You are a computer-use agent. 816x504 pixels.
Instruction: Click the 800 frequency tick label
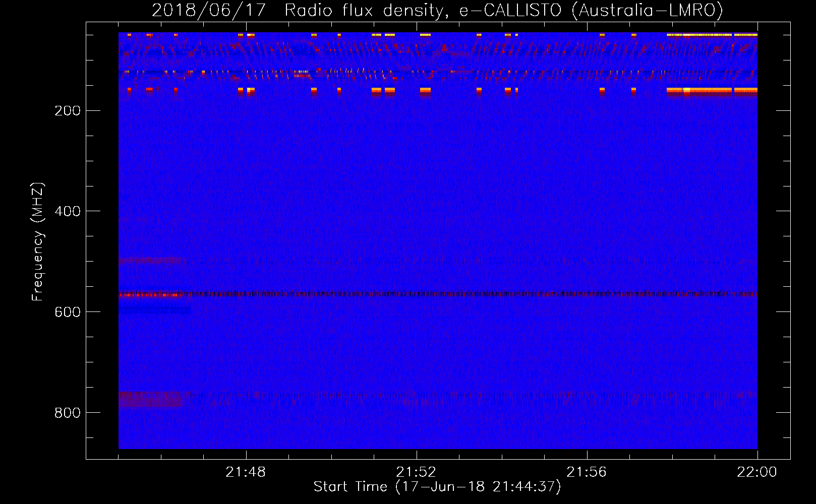(68, 413)
